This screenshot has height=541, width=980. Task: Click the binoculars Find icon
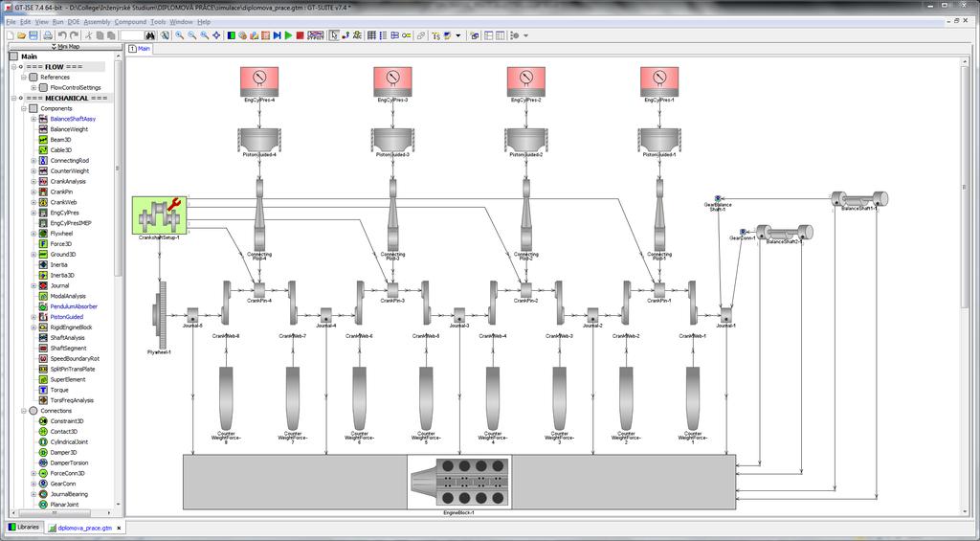[150, 35]
